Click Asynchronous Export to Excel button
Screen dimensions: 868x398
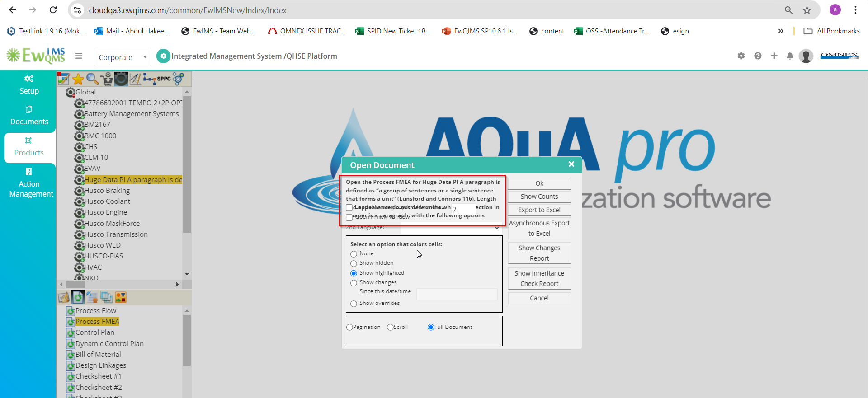(x=539, y=228)
